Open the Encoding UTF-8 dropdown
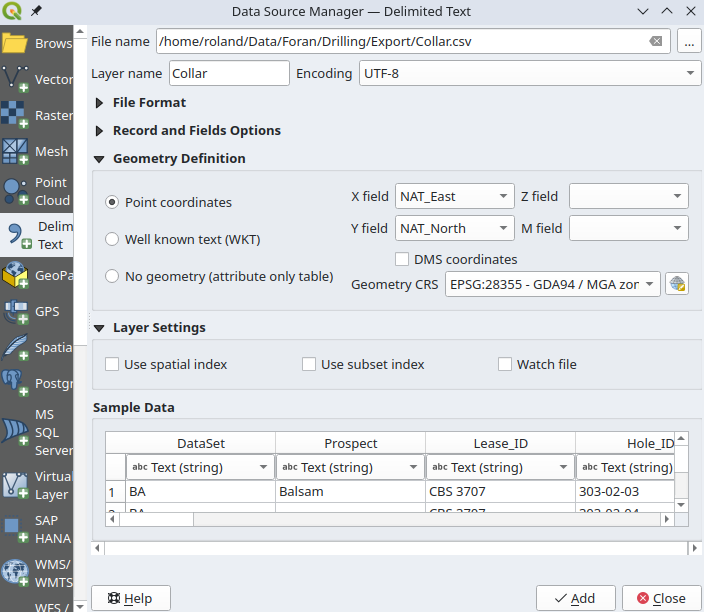Viewport: 704px width, 612px height. [x=530, y=73]
